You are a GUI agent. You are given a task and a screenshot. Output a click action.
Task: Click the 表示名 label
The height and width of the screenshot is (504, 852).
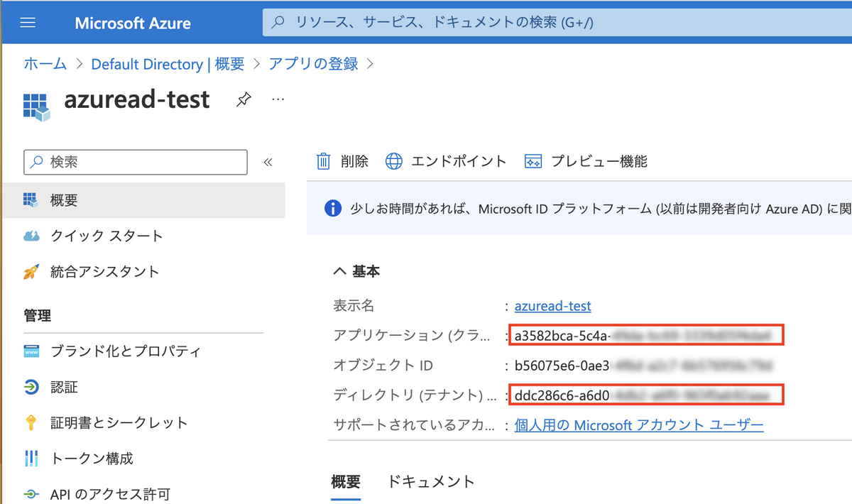point(354,306)
